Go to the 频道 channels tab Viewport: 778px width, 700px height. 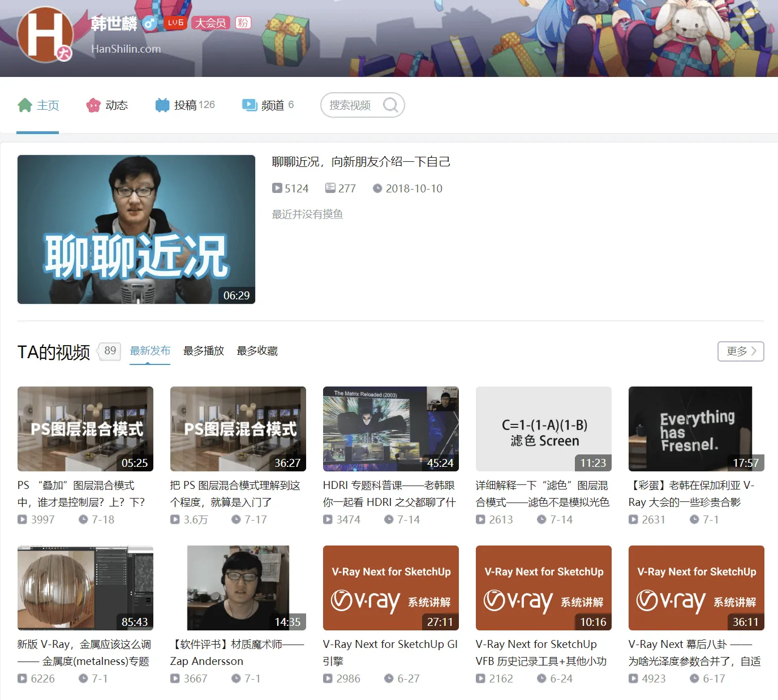tap(268, 105)
